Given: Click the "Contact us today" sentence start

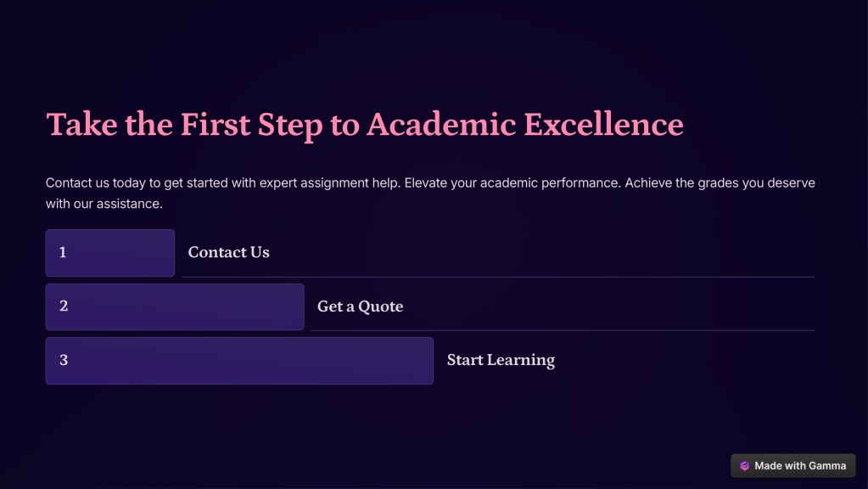Looking at the screenshot, I should click(96, 183).
